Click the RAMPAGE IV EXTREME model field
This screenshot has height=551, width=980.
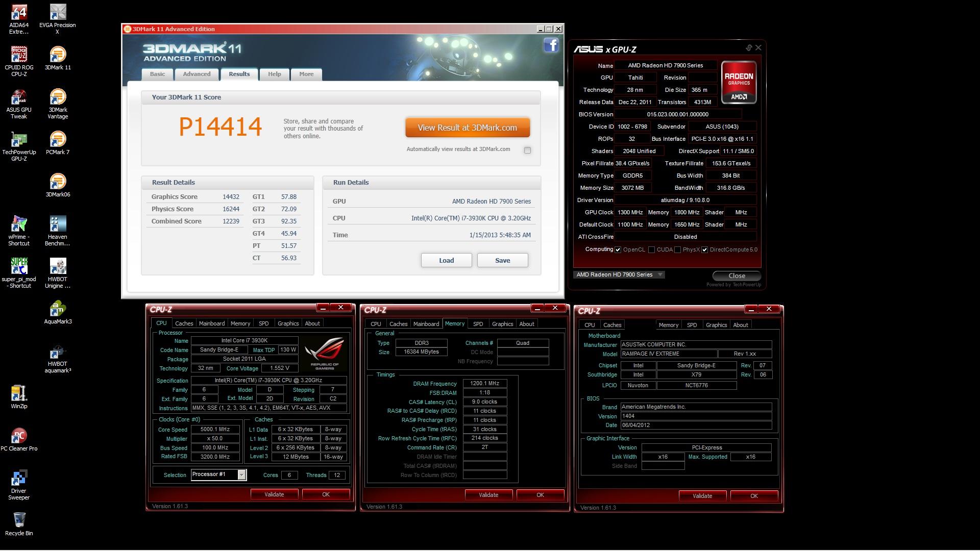tap(669, 354)
